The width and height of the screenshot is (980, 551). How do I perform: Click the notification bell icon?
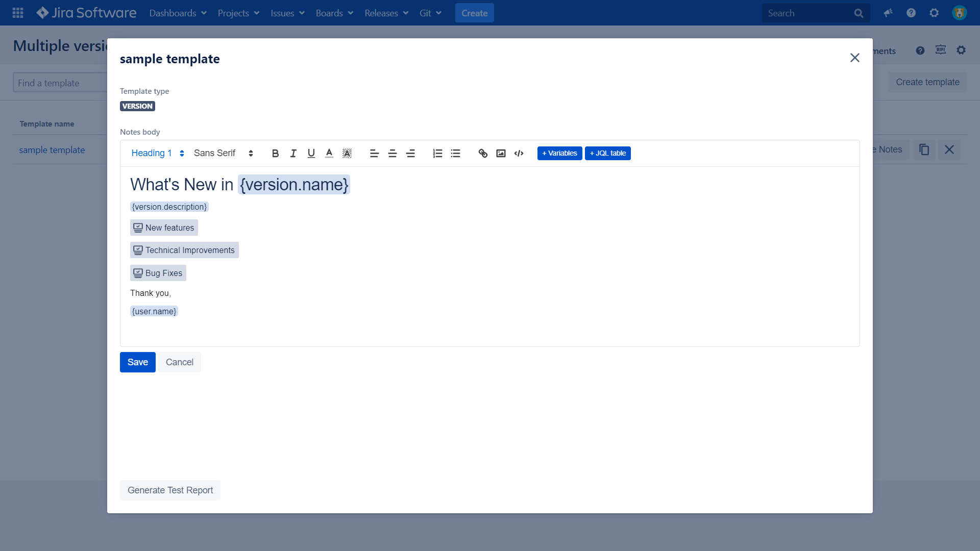coord(888,13)
